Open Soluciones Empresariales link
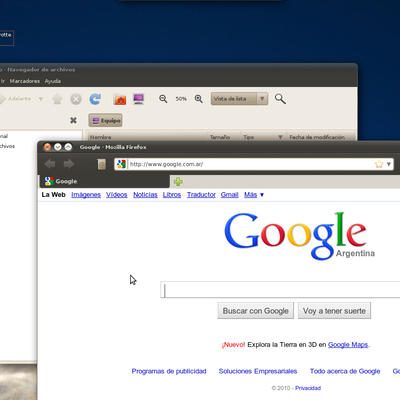Screen dimensions: 400x400 258,371
